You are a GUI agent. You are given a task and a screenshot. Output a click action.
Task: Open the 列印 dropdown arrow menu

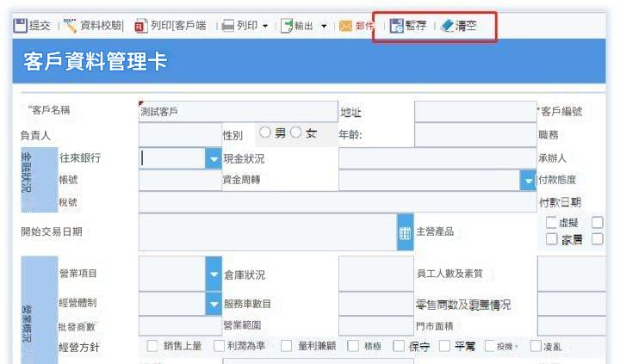tap(265, 27)
